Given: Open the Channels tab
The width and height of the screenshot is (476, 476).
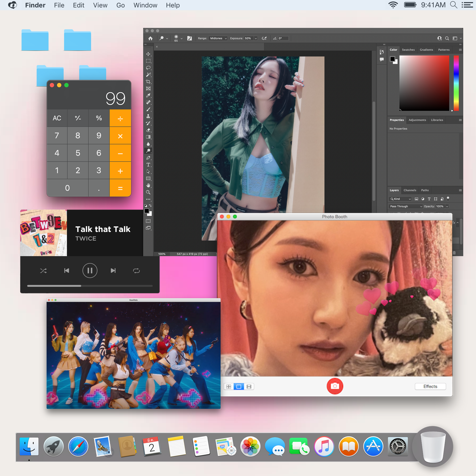Looking at the screenshot, I should coord(410,190).
